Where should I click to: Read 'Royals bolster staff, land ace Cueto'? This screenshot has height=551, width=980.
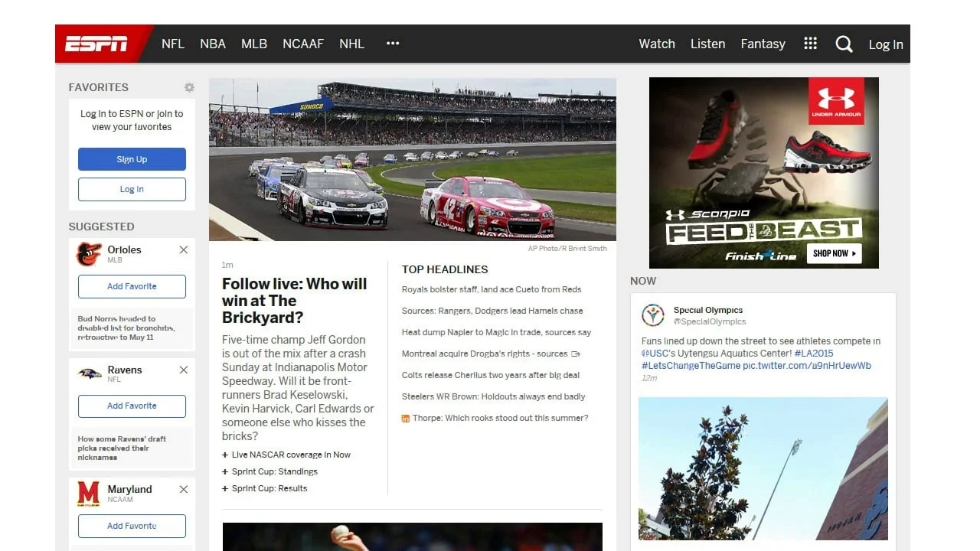(x=492, y=289)
